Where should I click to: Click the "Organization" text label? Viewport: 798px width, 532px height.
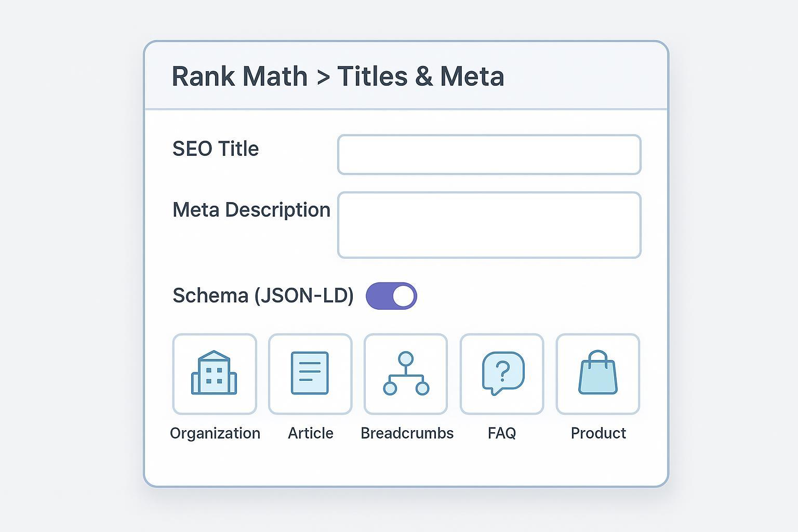point(215,433)
